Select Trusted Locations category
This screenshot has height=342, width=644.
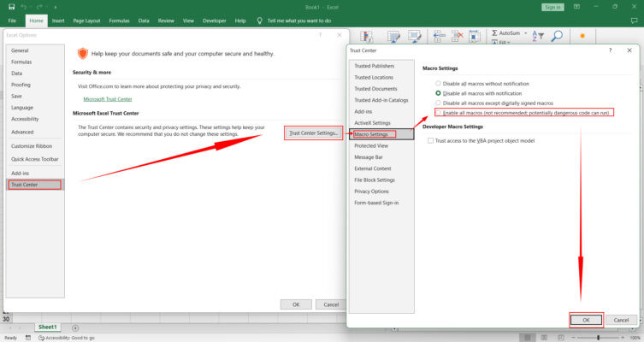click(x=381, y=77)
